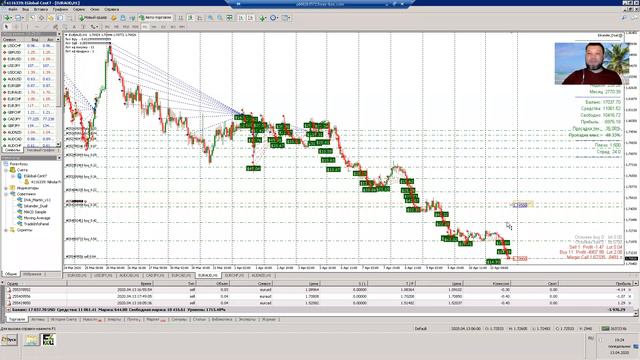Select CADJPY in Market Watch
The height and width of the screenshot is (360, 640).
pyautogui.click(x=29, y=119)
